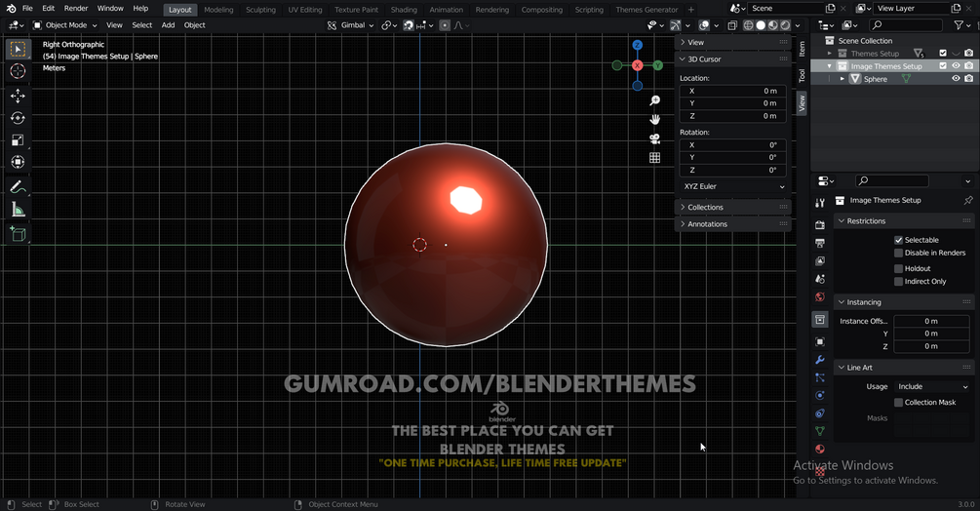This screenshot has height=511, width=980.
Task: Pick the Rotate tool
Action: click(18, 118)
